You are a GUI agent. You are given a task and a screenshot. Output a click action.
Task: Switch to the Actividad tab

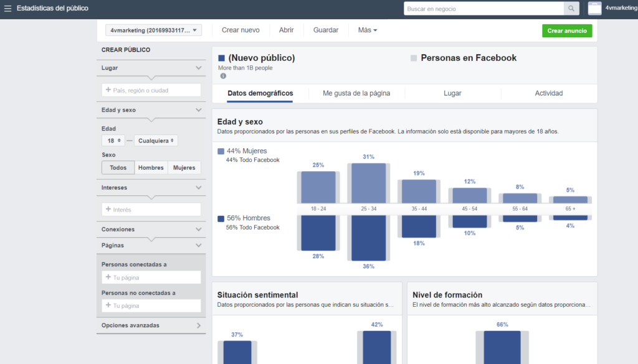[x=548, y=93]
